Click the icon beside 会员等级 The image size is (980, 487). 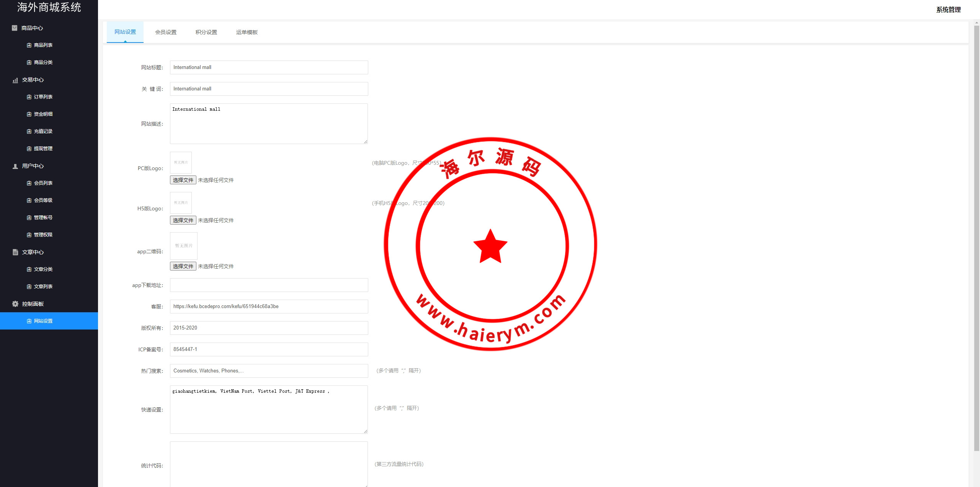click(x=29, y=200)
